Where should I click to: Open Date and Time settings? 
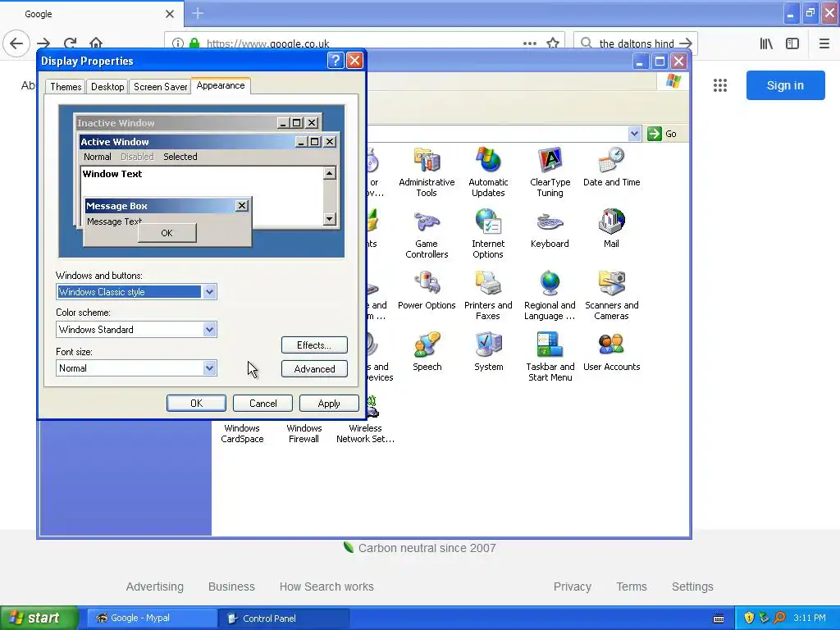(x=611, y=167)
